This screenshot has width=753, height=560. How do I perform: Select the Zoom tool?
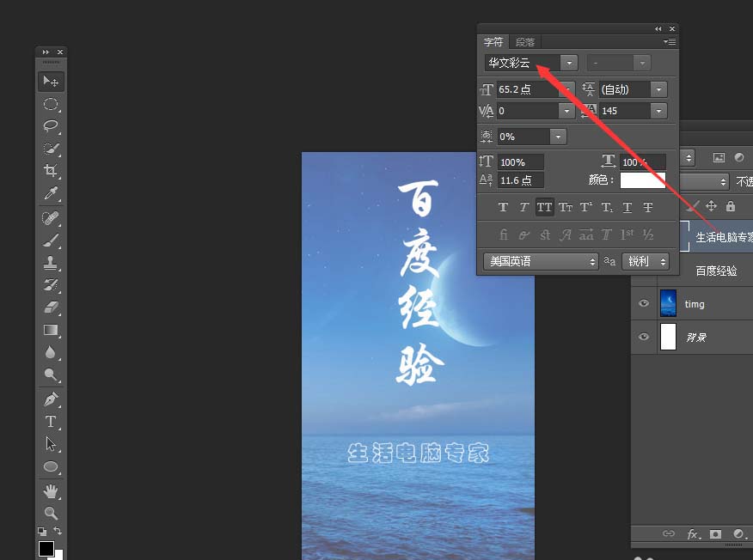point(51,513)
